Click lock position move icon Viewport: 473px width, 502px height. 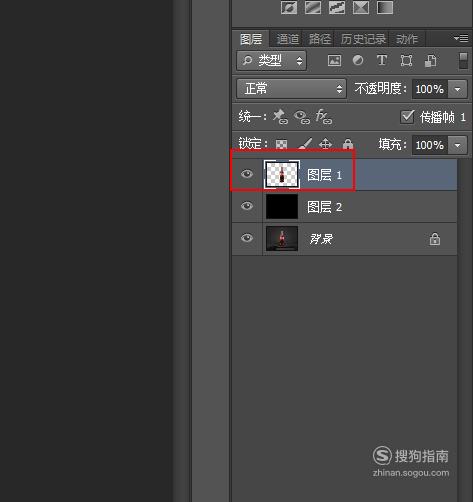pos(325,144)
